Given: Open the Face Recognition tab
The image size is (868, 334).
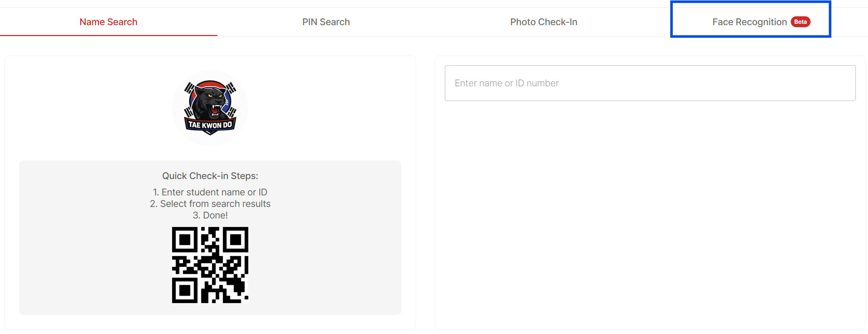Looking at the screenshot, I should coord(749,22).
